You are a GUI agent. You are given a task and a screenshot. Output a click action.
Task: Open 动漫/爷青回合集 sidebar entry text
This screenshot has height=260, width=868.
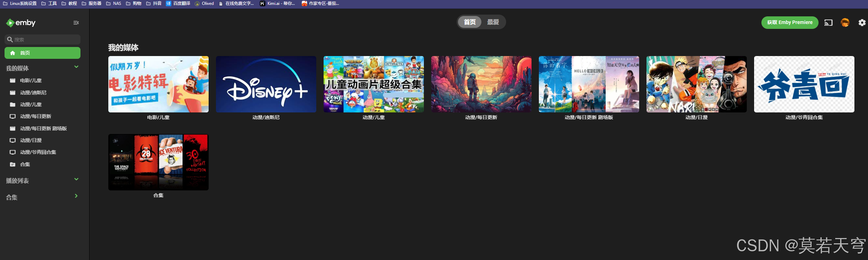38,152
